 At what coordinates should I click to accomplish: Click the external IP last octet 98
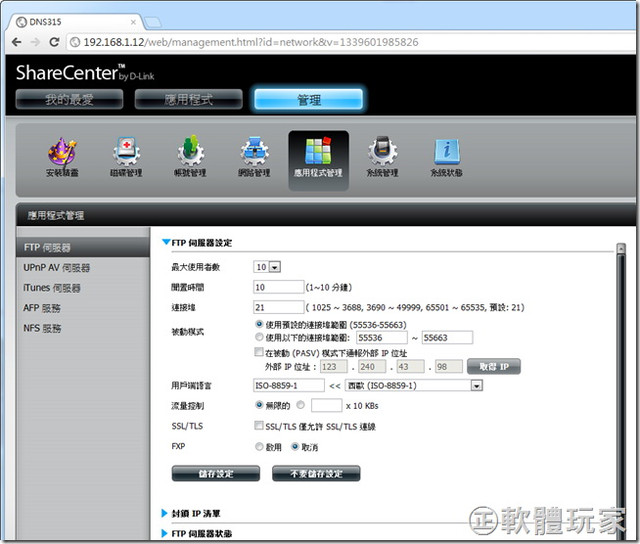[449, 366]
